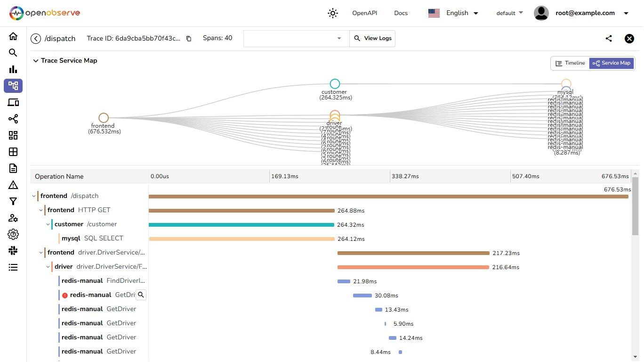Click the teal customer span duration bar
This screenshot has width=644, height=362.
point(241,225)
